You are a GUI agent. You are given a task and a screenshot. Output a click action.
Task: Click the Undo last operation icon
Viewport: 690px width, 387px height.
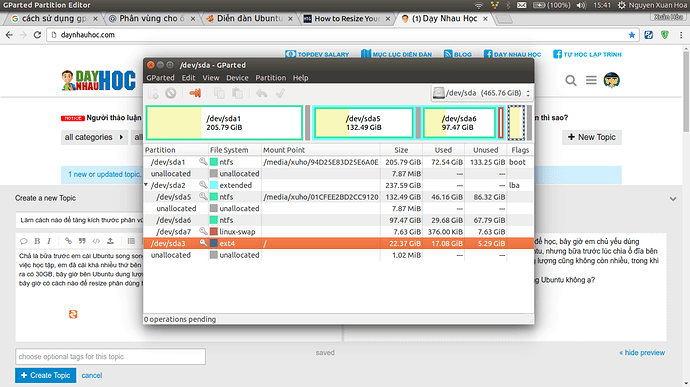[261, 93]
